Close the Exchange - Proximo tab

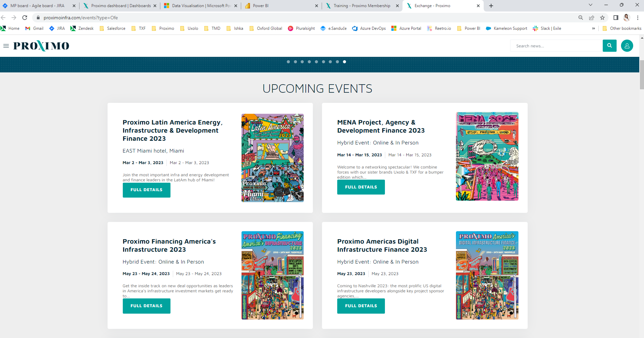coord(478,6)
